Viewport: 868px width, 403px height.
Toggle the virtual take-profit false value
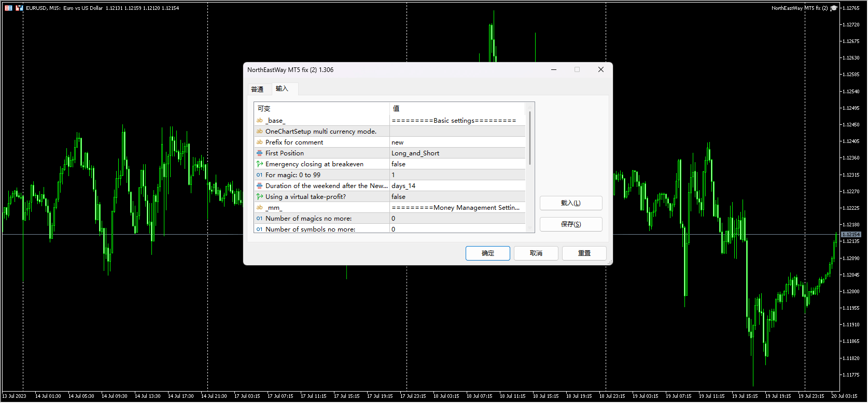tap(456, 197)
